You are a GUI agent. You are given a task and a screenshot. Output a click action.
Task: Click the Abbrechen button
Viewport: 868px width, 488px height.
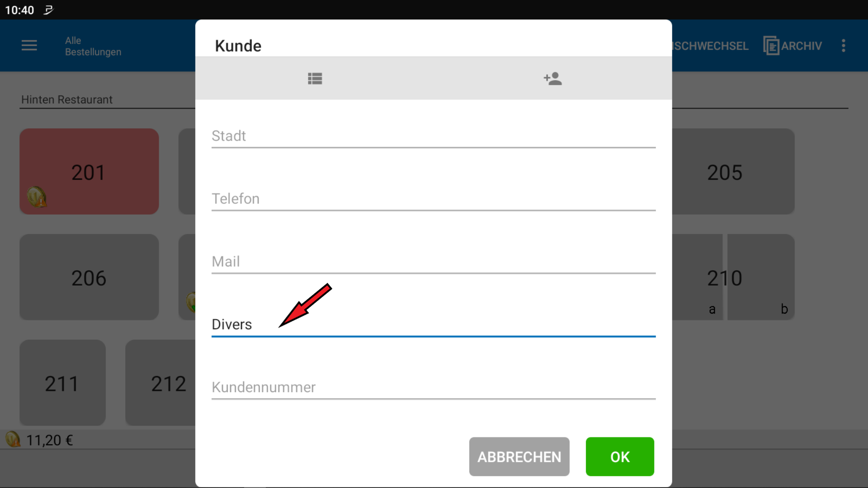519,456
